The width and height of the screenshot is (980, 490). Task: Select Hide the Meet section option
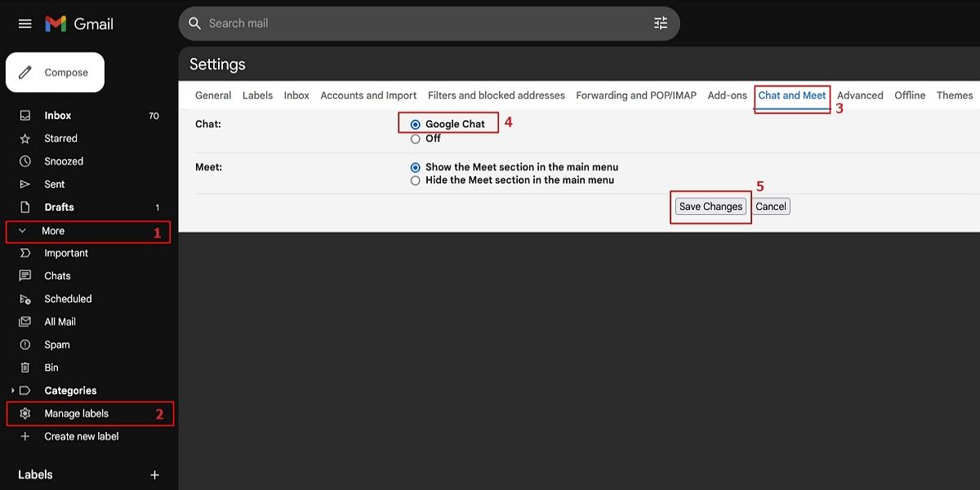[416, 180]
